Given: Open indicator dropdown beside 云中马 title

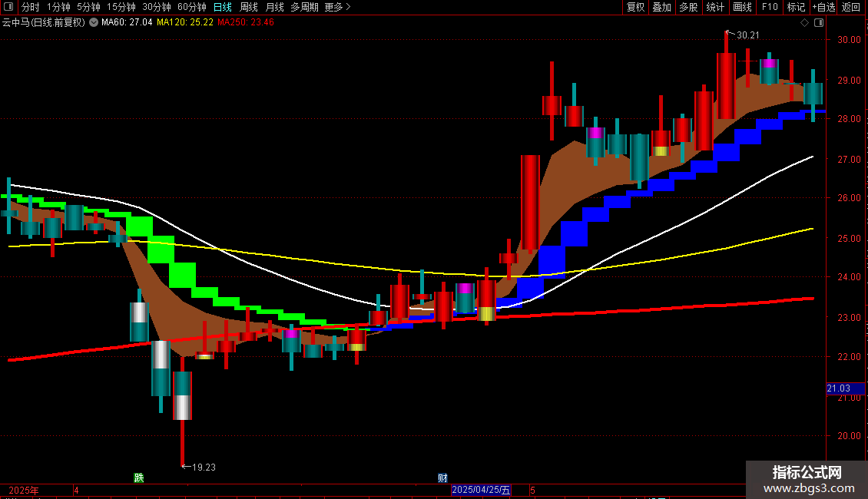Looking at the screenshot, I should 94,22.
